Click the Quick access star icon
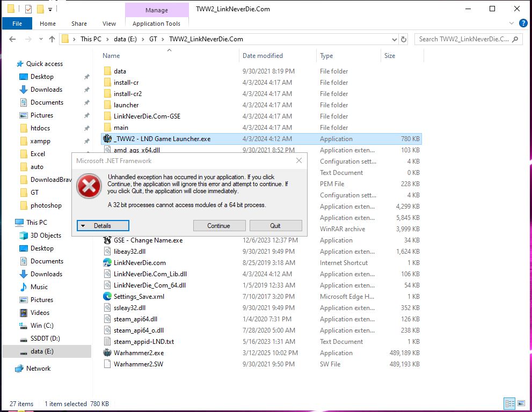 [x=20, y=64]
